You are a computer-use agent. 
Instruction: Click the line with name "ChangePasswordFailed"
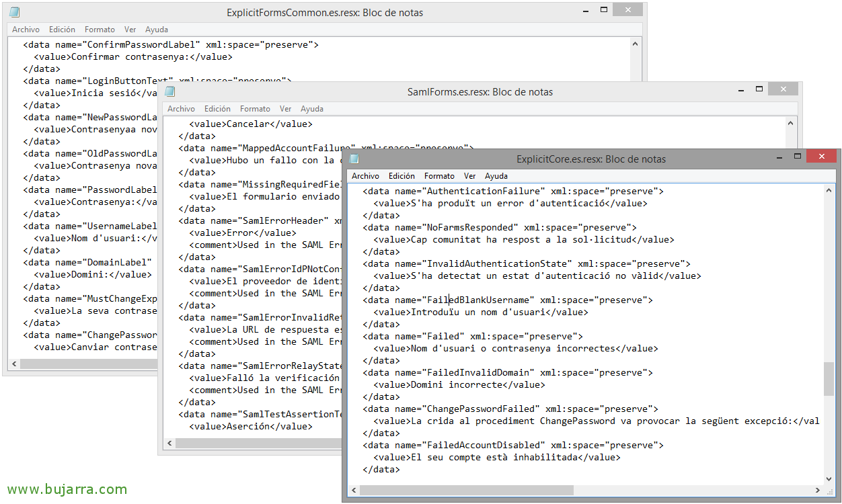(x=510, y=409)
